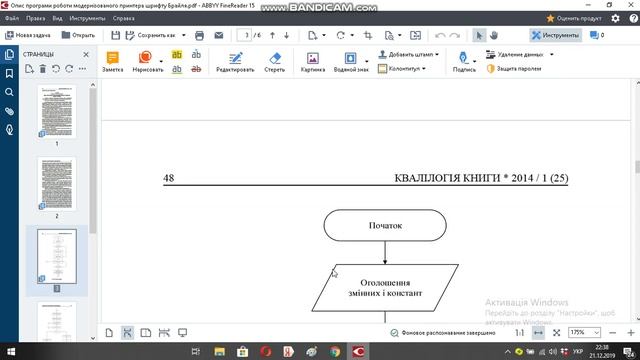Open the Справка menu
The height and width of the screenshot is (360, 640).
(123, 18)
